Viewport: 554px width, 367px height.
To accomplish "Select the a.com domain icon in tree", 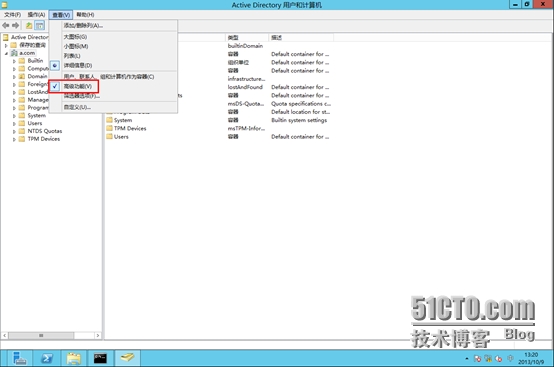I will (x=14, y=53).
